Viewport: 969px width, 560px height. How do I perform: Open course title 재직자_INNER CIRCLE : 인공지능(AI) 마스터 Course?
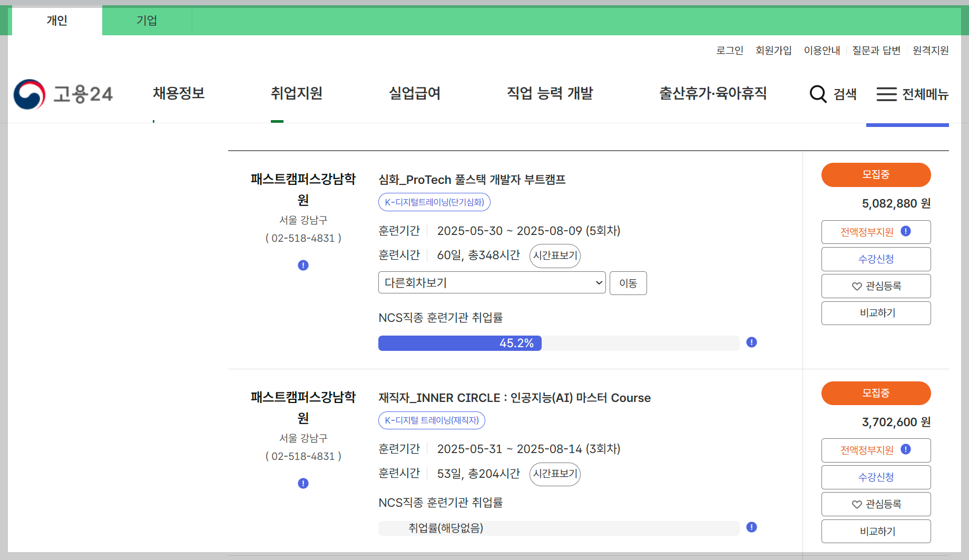click(515, 398)
